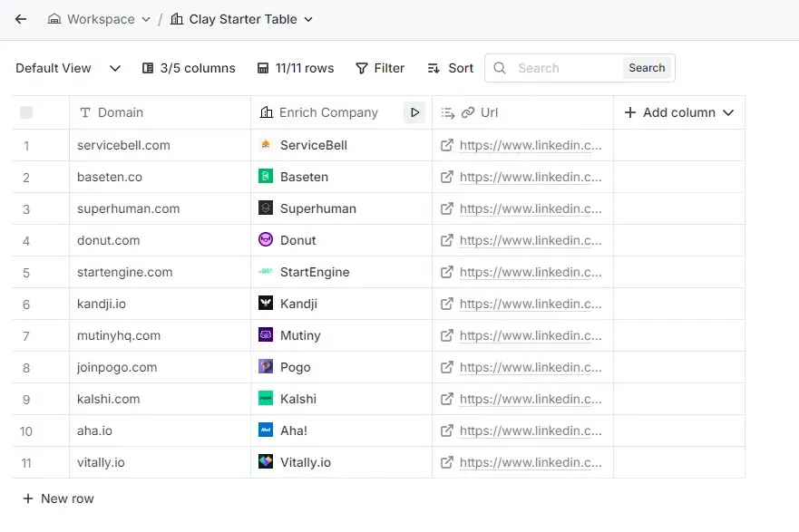Click the Filter icon
Screen dimensions: 799x532
pos(361,67)
